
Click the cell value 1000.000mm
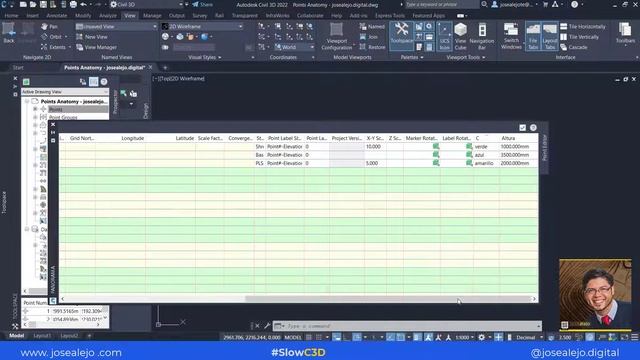[x=515, y=147]
